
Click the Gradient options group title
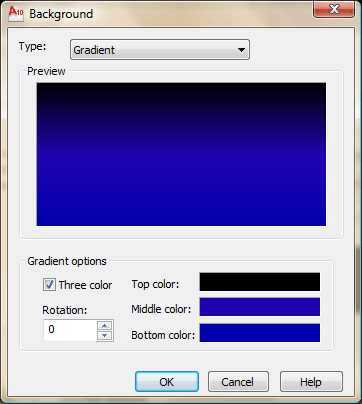click(67, 261)
